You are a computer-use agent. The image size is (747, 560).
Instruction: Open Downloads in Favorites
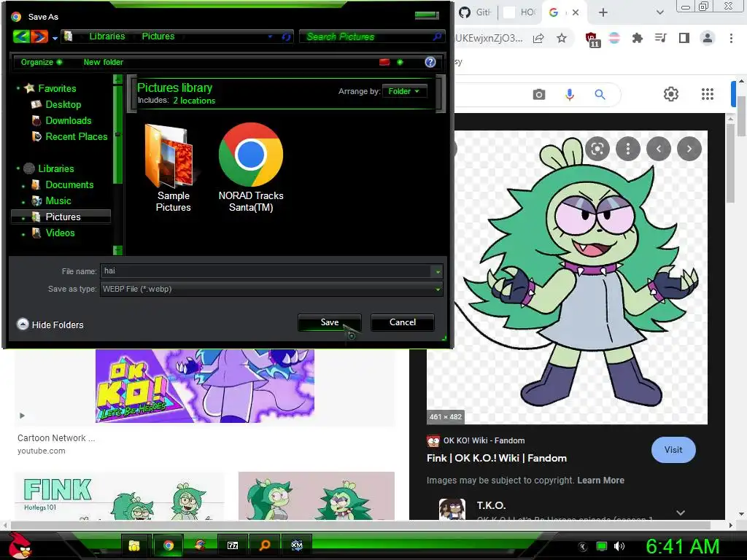click(68, 120)
